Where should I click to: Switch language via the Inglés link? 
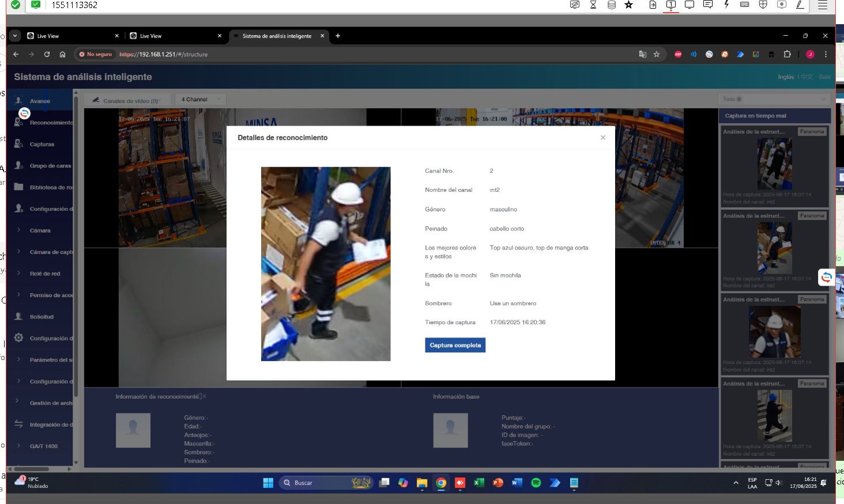click(785, 77)
